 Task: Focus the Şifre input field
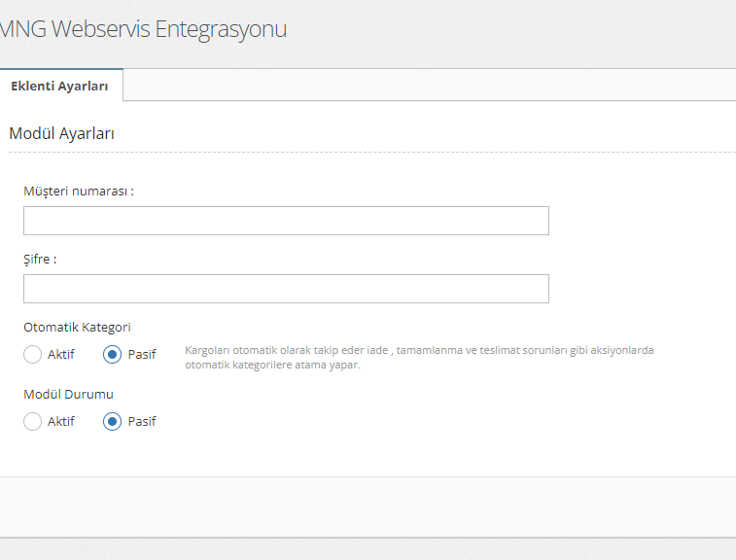pyautogui.click(x=286, y=289)
